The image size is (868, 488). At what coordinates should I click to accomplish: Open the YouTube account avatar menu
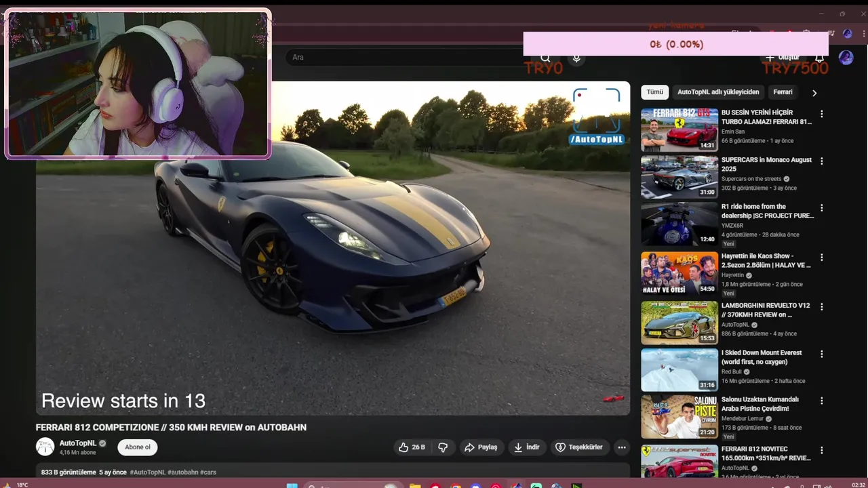(846, 58)
